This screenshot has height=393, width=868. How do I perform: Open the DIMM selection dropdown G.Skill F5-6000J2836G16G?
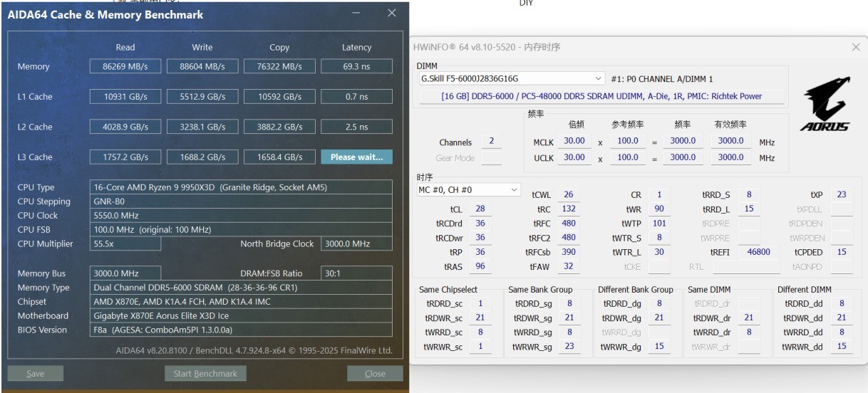click(511, 78)
